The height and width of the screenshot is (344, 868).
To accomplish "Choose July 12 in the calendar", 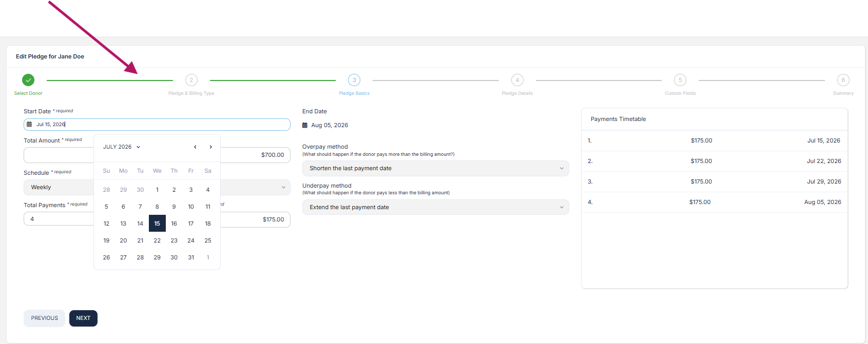I will coord(106,224).
